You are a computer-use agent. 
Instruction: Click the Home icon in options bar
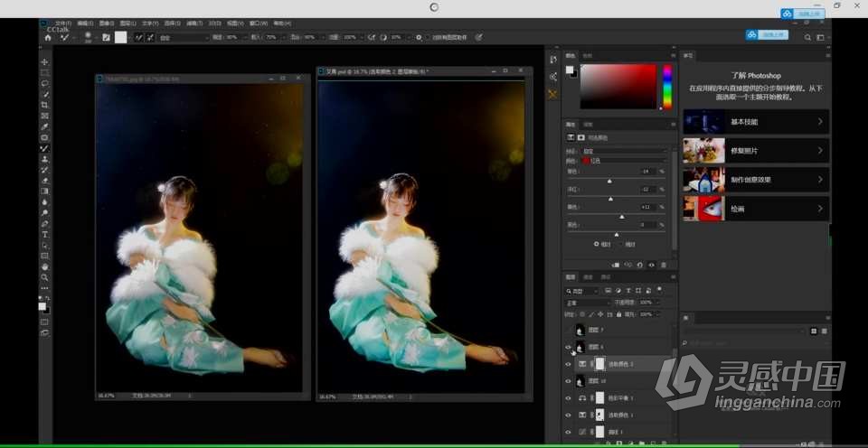pyautogui.click(x=48, y=38)
